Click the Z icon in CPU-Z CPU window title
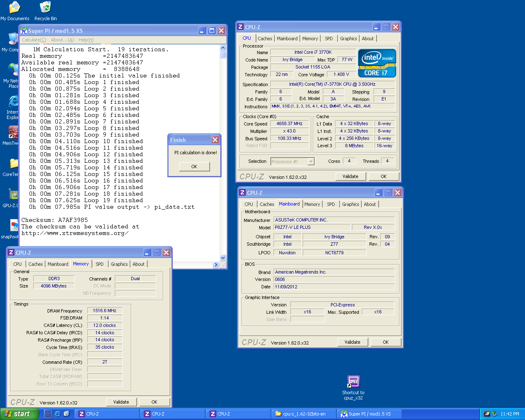This screenshot has height=420, width=525. pyautogui.click(x=240, y=27)
